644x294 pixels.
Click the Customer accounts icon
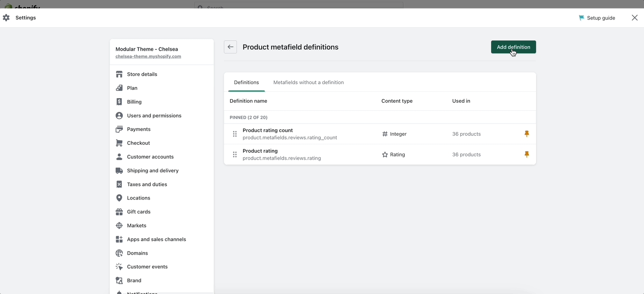point(119,156)
